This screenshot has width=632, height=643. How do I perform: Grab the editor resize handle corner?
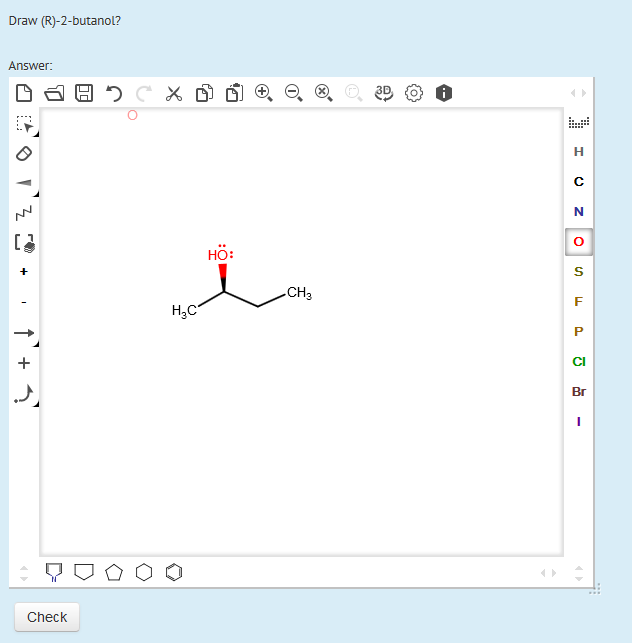[x=595, y=589]
